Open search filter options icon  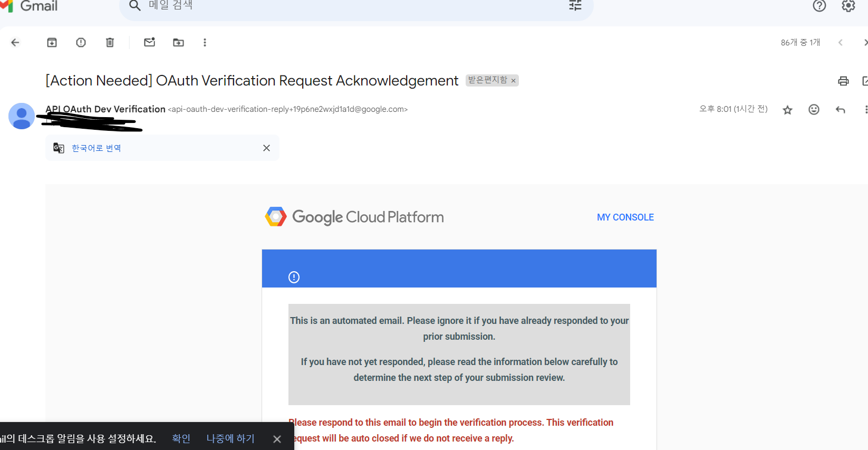click(575, 6)
